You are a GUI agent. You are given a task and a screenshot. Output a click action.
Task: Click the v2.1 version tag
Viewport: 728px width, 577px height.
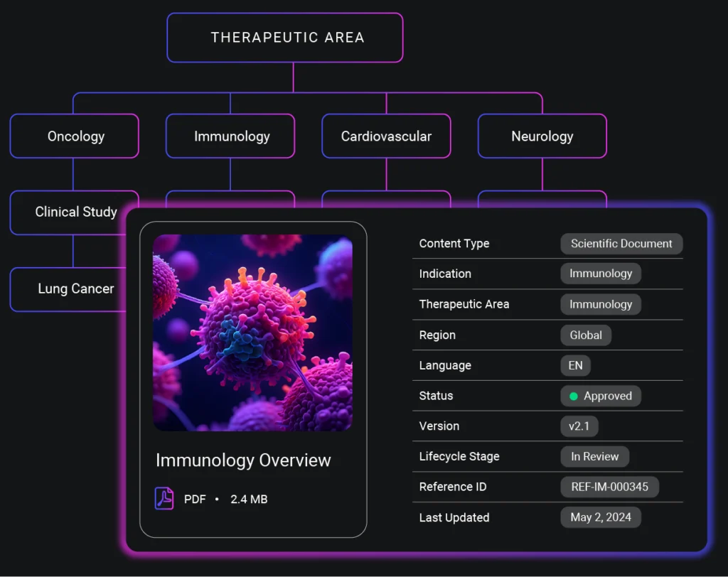(x=579, y=426)
